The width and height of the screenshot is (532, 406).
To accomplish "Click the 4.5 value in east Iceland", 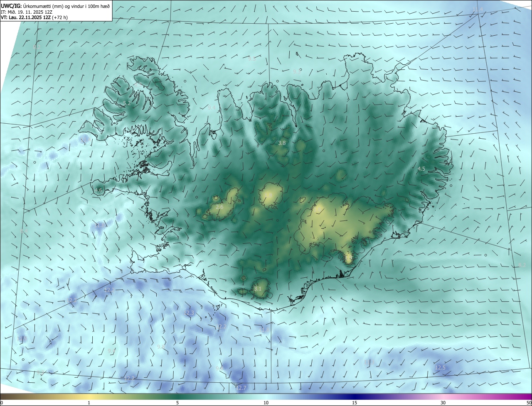I will [421, 169].
